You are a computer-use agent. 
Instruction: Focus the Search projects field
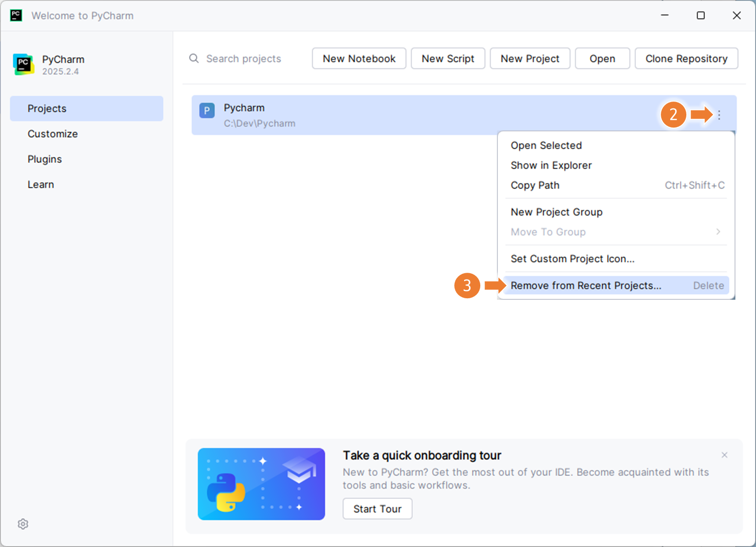tap(244, 58)
